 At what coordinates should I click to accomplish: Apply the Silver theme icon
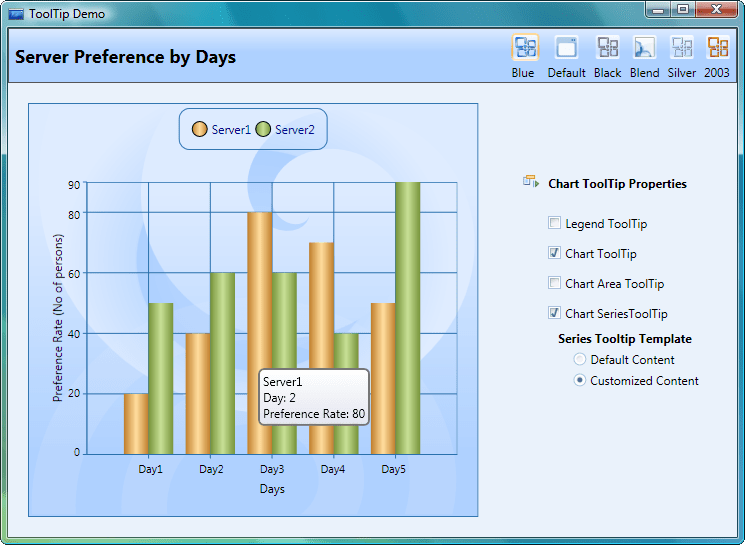click(x=682, y=48)
